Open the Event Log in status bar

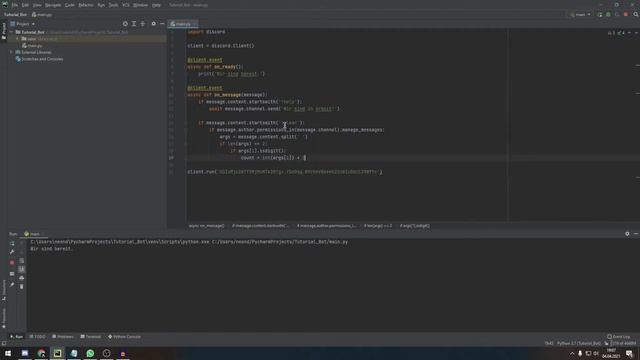coord(619,337)
